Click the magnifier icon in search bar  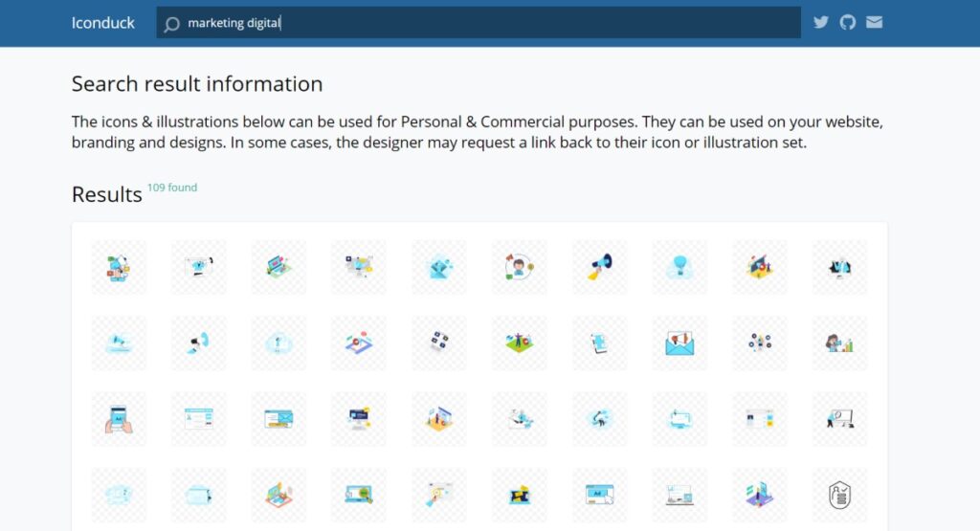(171, 24)
